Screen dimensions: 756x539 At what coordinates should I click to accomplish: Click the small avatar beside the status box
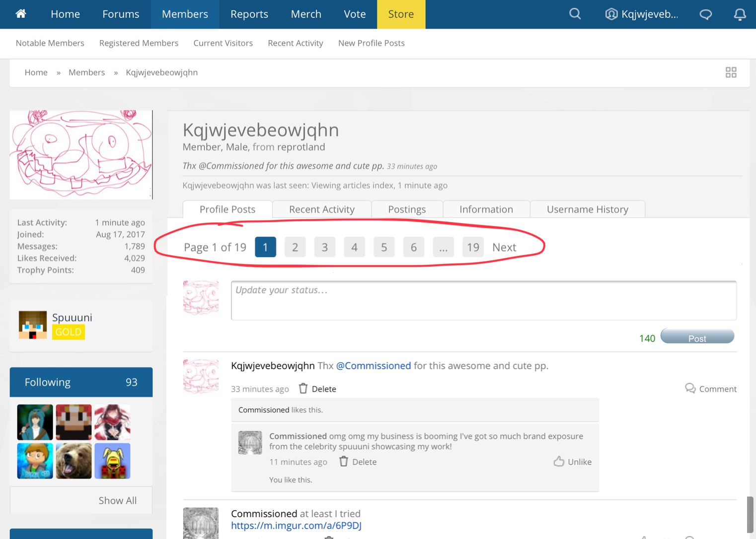201,298
